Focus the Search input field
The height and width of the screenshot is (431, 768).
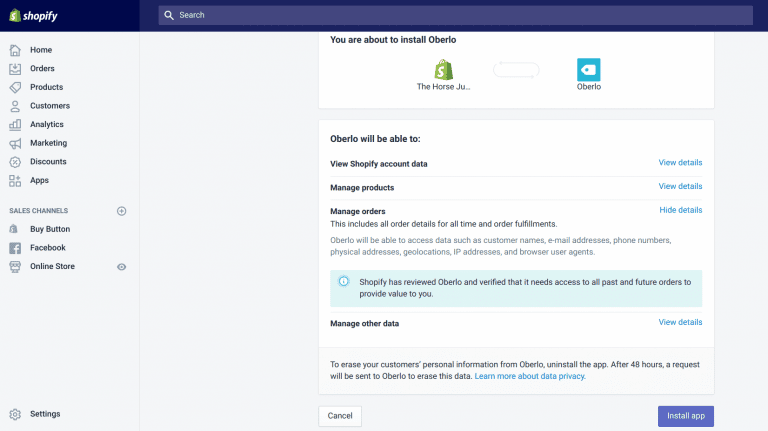[456, 15]
